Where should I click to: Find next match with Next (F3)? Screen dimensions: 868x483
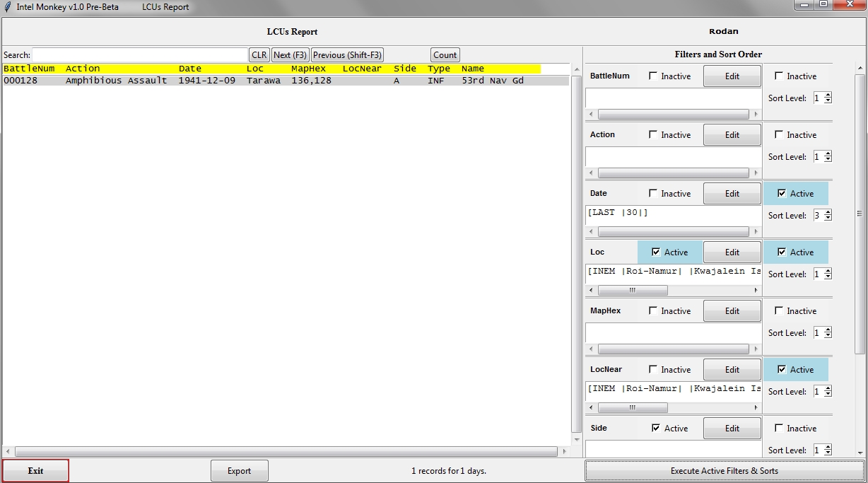coord(291,55)
